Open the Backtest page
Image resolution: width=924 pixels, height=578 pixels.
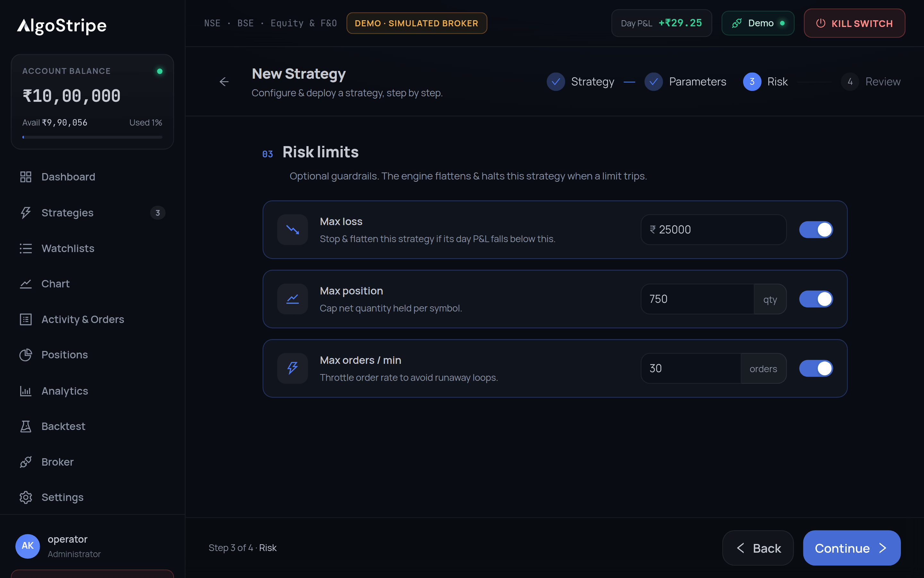pos(92,426)
